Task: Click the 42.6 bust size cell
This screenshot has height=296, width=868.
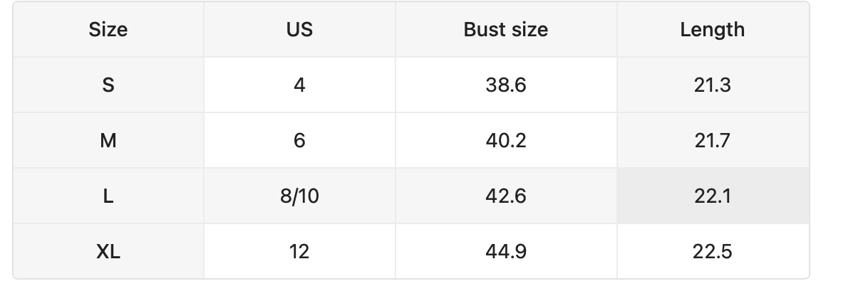Action: pyautogui.click(x=506, y=196)
